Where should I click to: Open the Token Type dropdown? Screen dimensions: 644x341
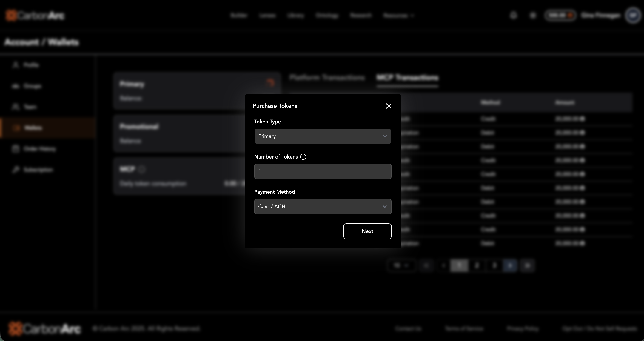[323, 136]
